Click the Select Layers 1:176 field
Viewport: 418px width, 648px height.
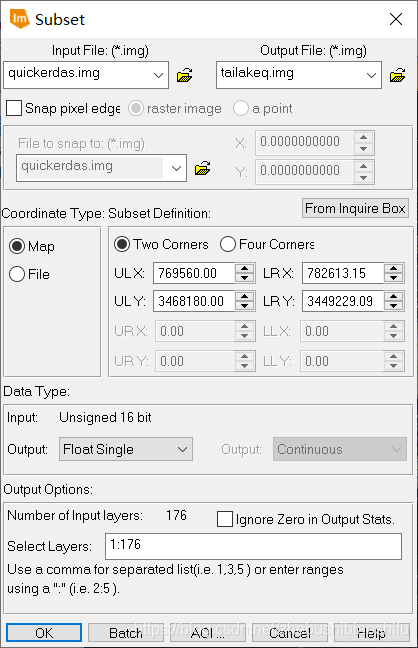tap(253, 546)
